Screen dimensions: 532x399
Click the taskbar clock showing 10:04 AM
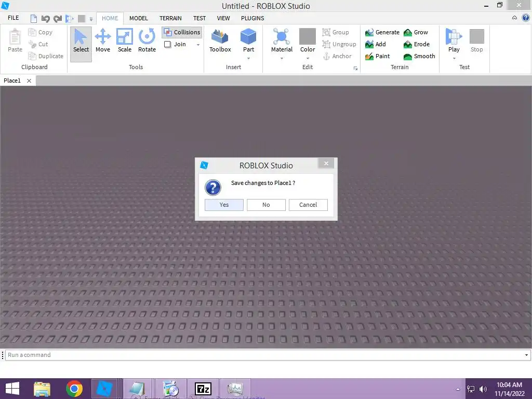[x=509, y=389]
